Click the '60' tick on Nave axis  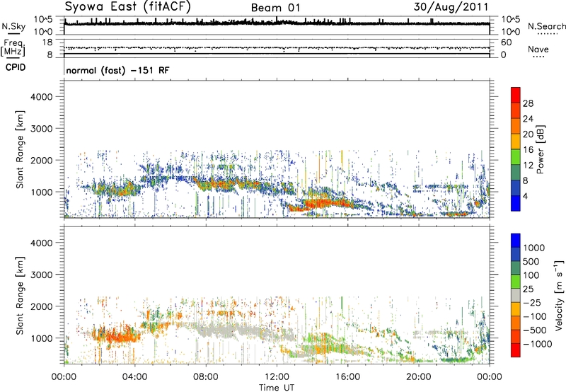[506, 42]
